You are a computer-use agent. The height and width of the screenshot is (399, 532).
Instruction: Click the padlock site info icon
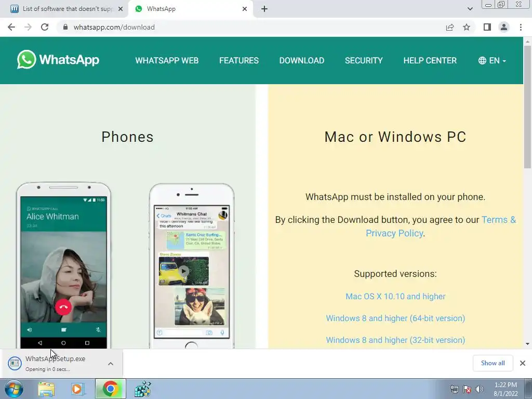click(65, 27)
